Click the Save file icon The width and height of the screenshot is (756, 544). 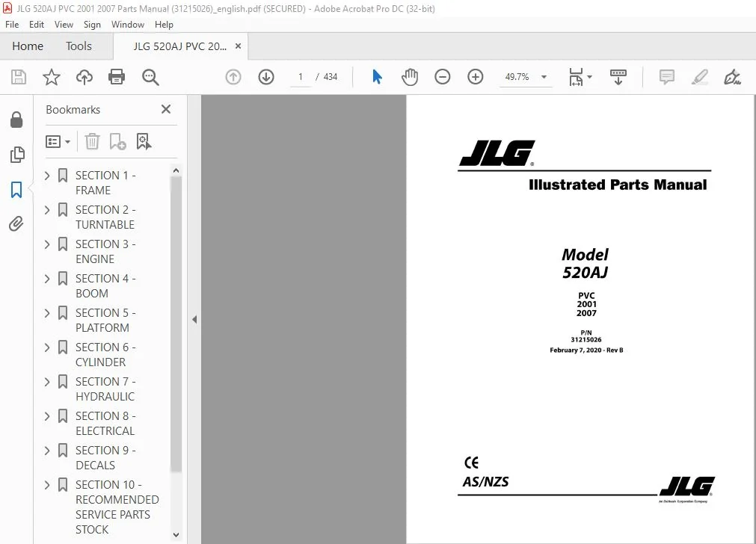pyautogui.click(x=19, y=77)
